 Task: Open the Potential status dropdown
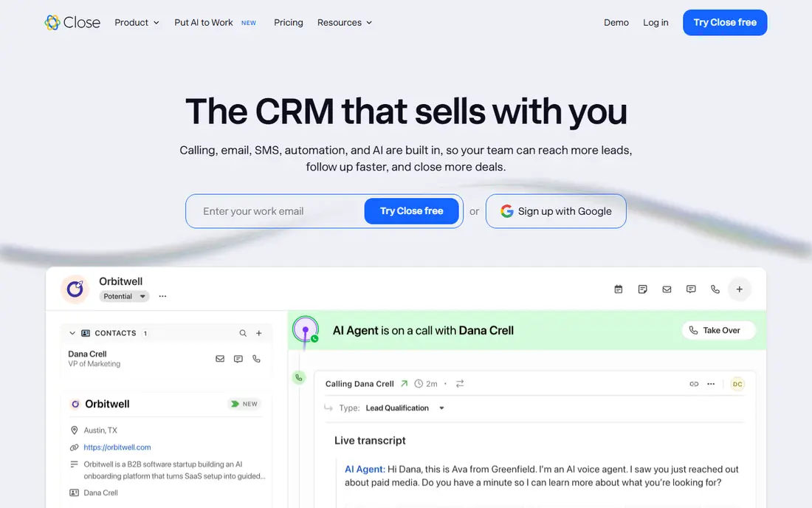point(124,296)
